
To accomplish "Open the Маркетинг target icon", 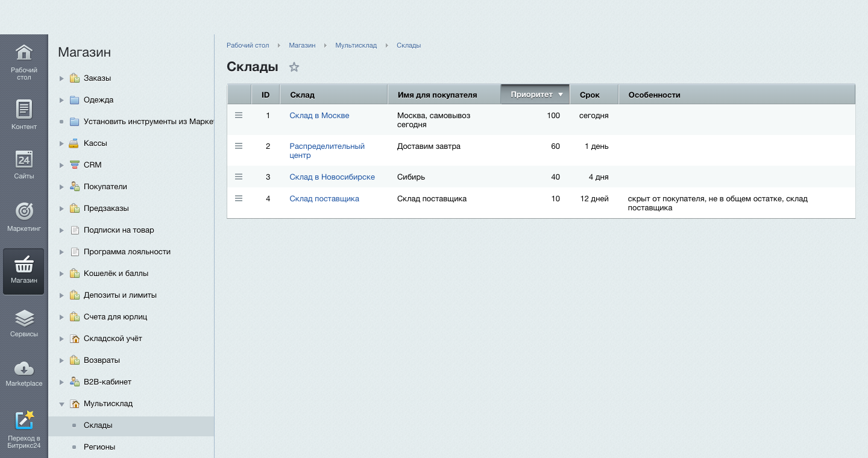I will (24, 211).
